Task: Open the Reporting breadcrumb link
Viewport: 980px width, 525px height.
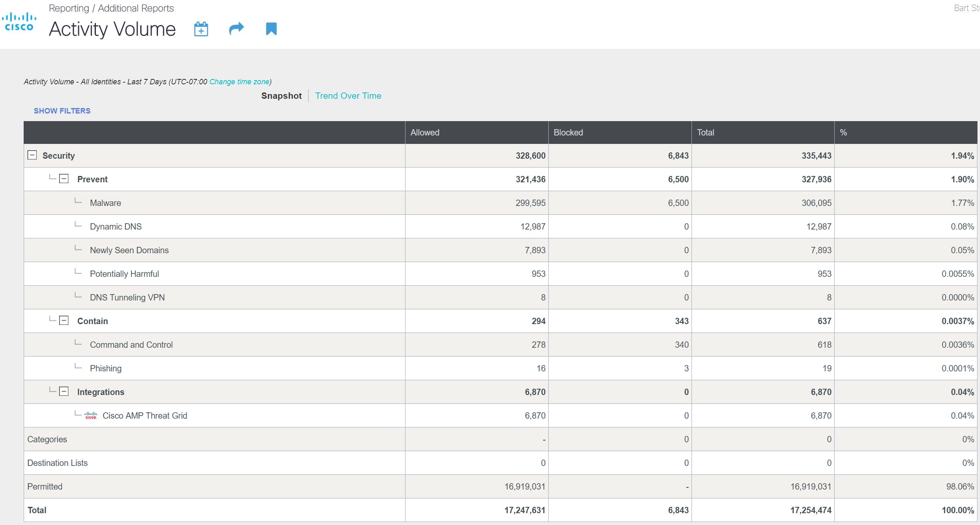Action: click(69, 8)
